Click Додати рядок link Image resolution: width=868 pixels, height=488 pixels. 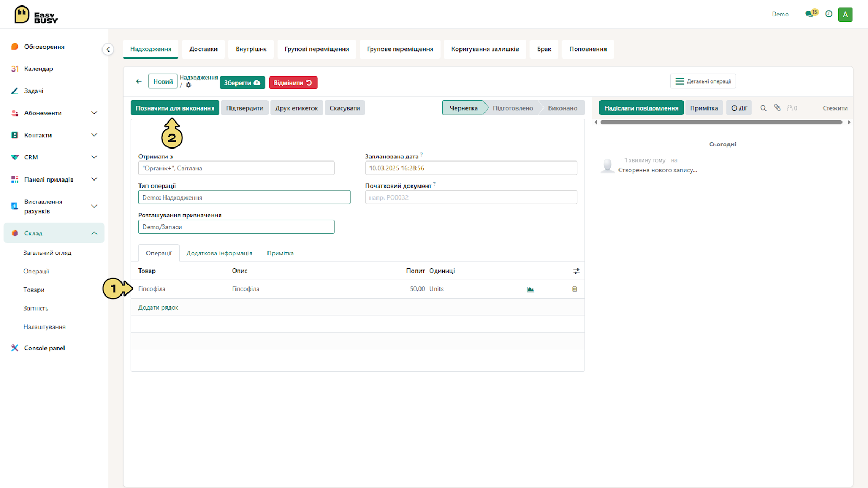coord(158,307)
